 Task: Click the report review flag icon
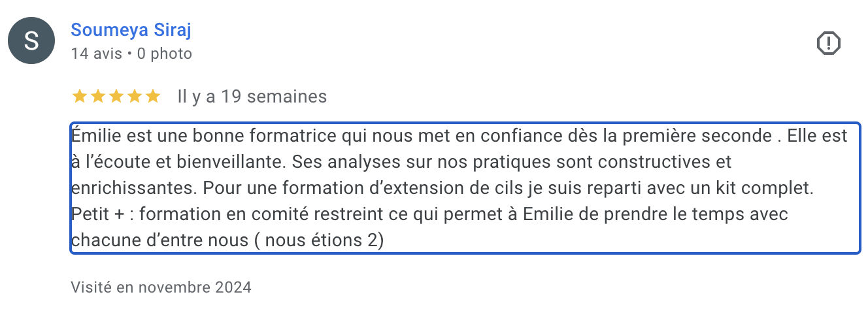tap(829, 44)
